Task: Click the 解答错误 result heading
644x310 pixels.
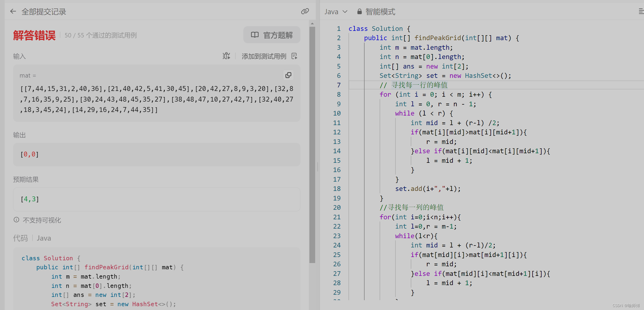Action: 34,36
